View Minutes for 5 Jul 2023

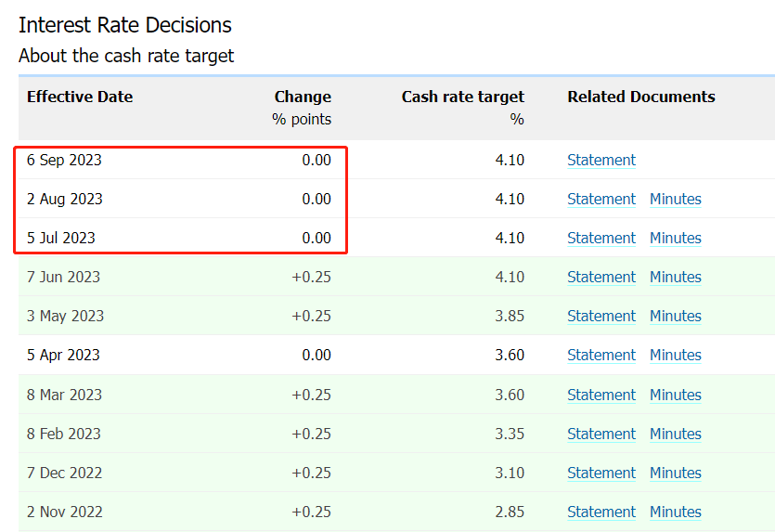pyautogui.click(x=675, y=238)
